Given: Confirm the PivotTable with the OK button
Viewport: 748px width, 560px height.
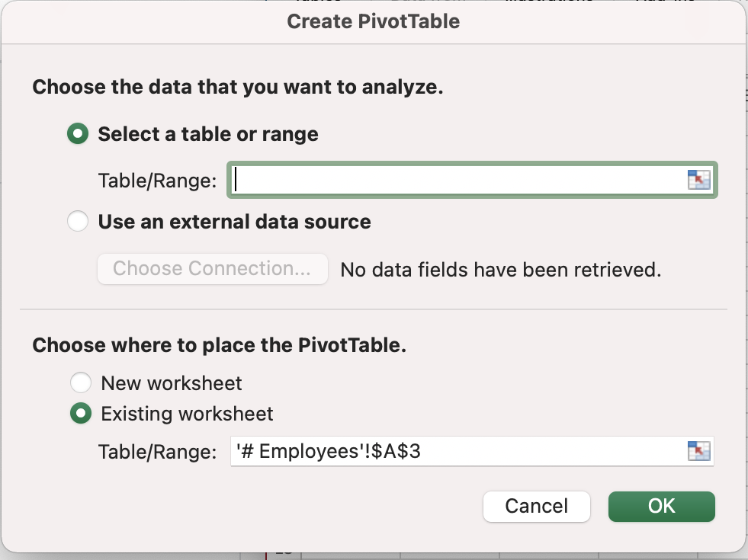Looking at the screenshot, I should pos(661,507).
